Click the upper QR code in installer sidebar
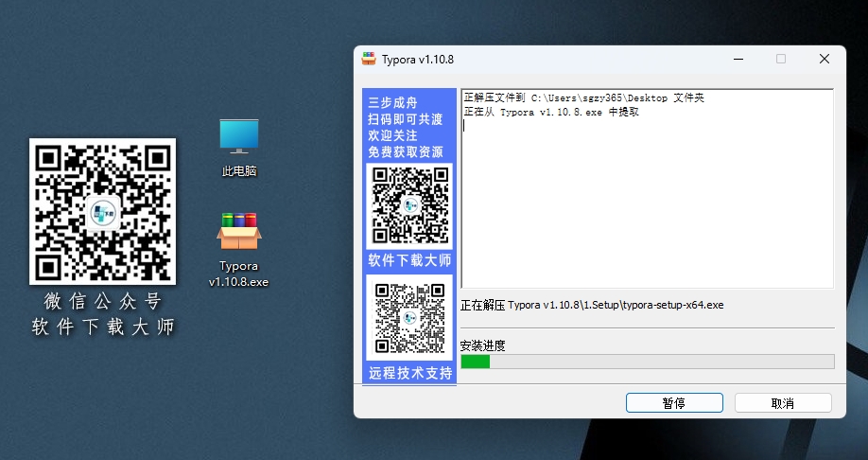Image resolution: width=868 pixels, height=460 pixels. (409, 205)
